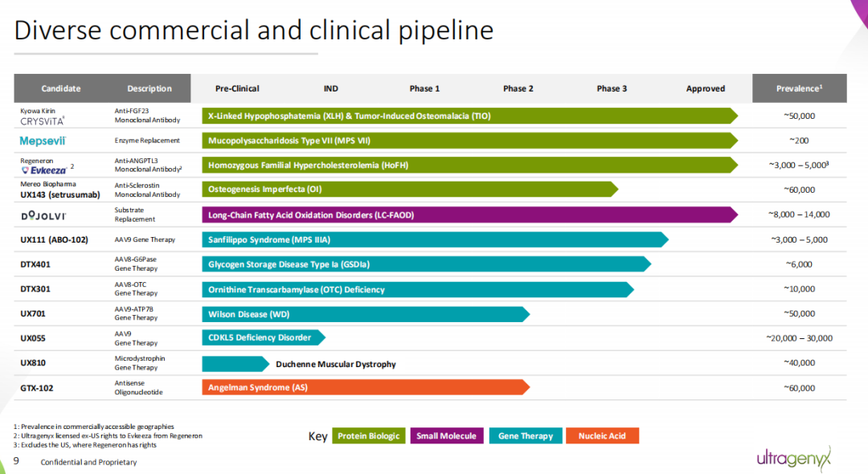Choose the Nucleic Acid legend swatch
This screenshot has height=474, width=868.
(602, 436)
